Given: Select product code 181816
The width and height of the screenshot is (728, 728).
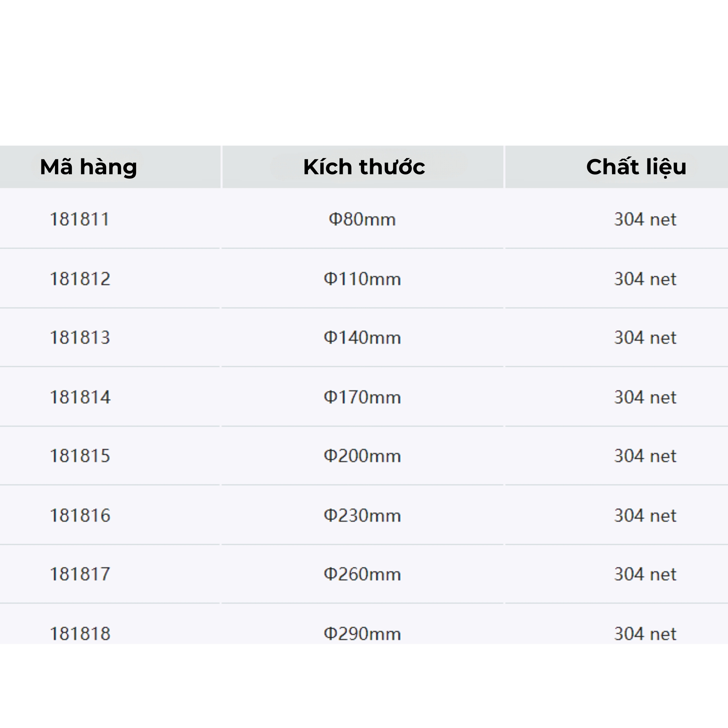Looking at the screenshot, I should pyautogui.click(x=80, y=515).
